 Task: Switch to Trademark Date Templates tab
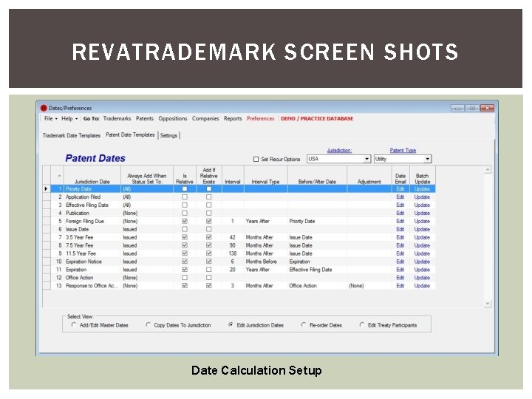pos(71,135)
